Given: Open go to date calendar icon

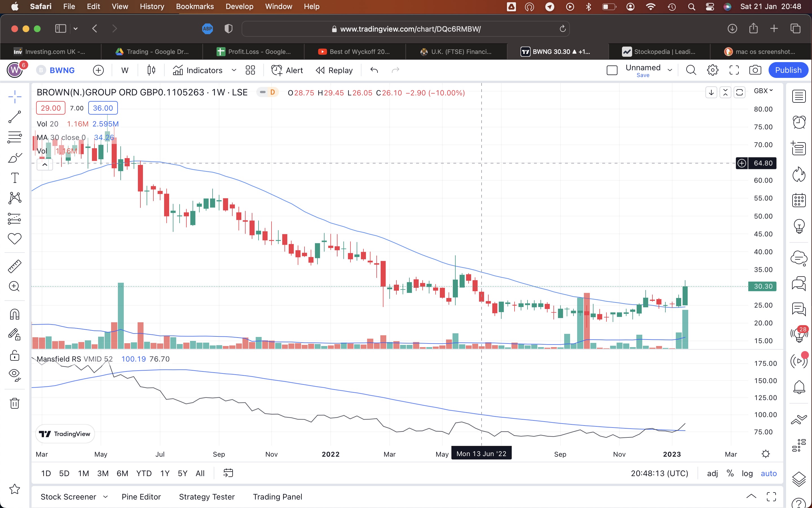Looking at the screenshot, I should (x=228, y=473).
